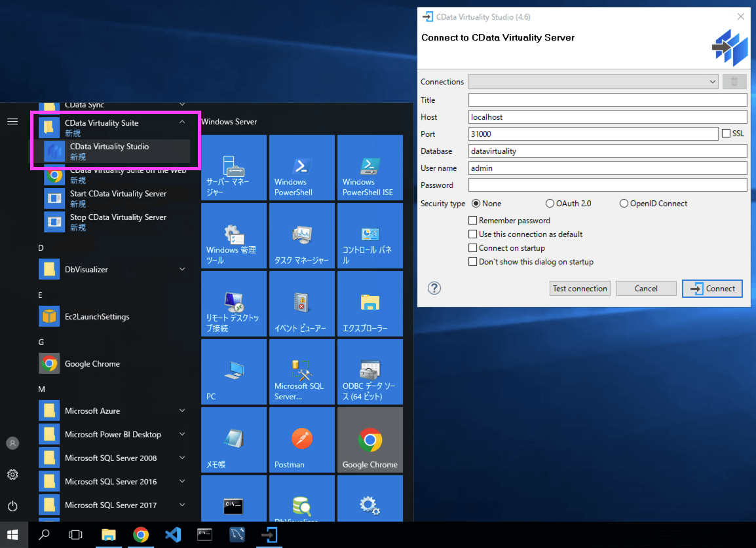Click the Port field showing 31000
756x548 pixels.
pyautogui.click(x=593, y=134)
